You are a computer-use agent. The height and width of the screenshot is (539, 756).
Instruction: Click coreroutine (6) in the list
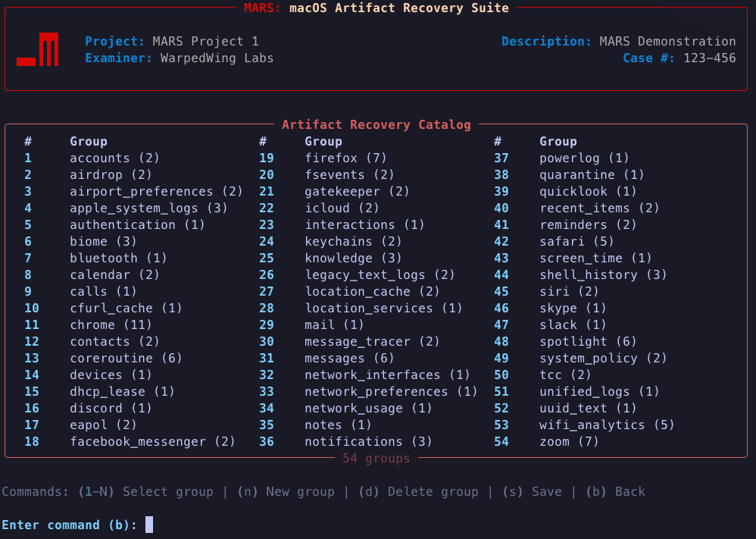tap(126, 358)
